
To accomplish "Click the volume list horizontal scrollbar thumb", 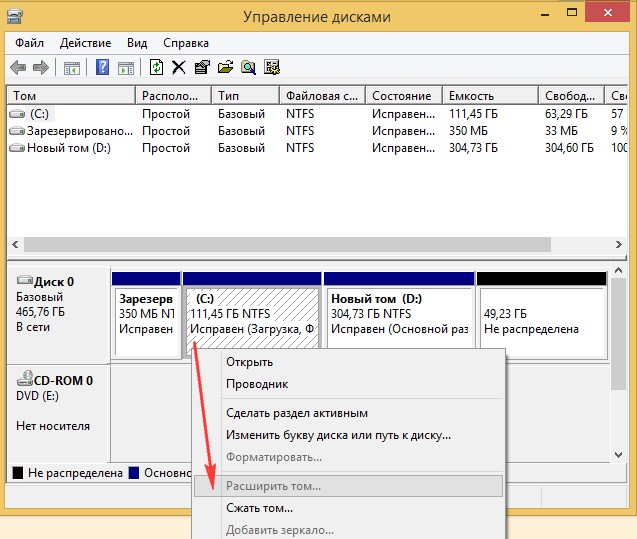I will click(287, 245).
